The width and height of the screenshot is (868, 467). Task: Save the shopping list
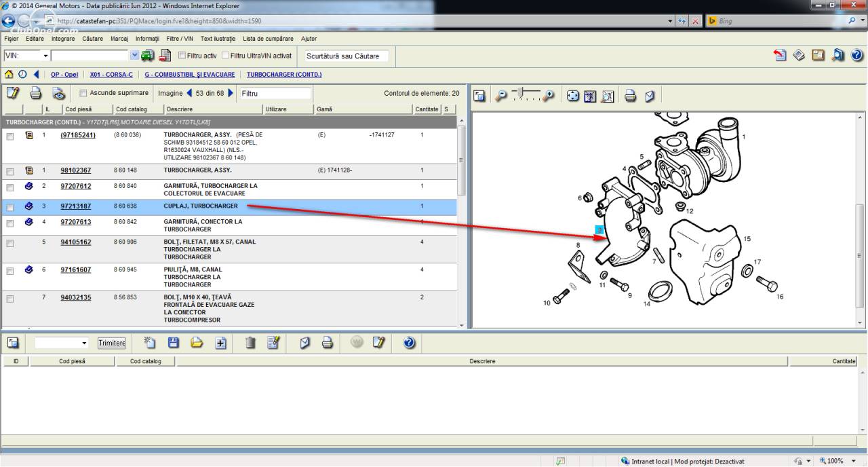coord(174,343)
